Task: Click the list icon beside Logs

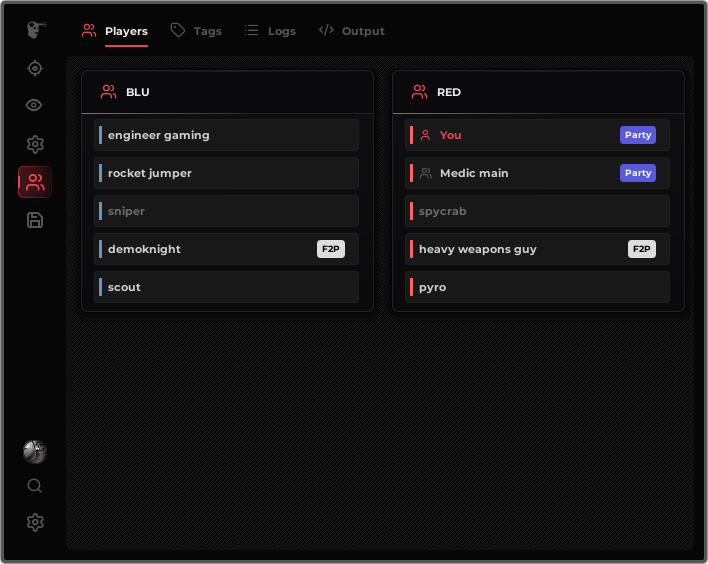Action: [x=252, y=30]
